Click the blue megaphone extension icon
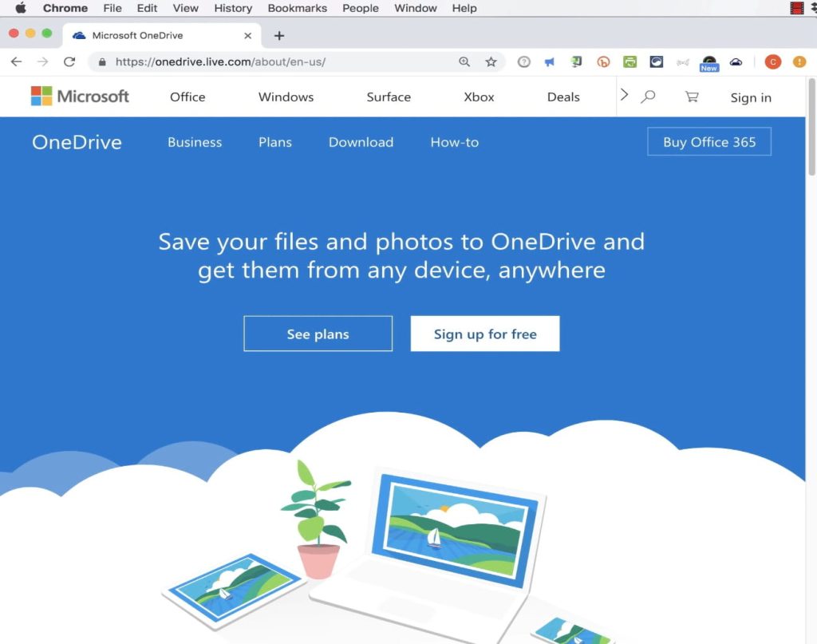 pos(550,61)
